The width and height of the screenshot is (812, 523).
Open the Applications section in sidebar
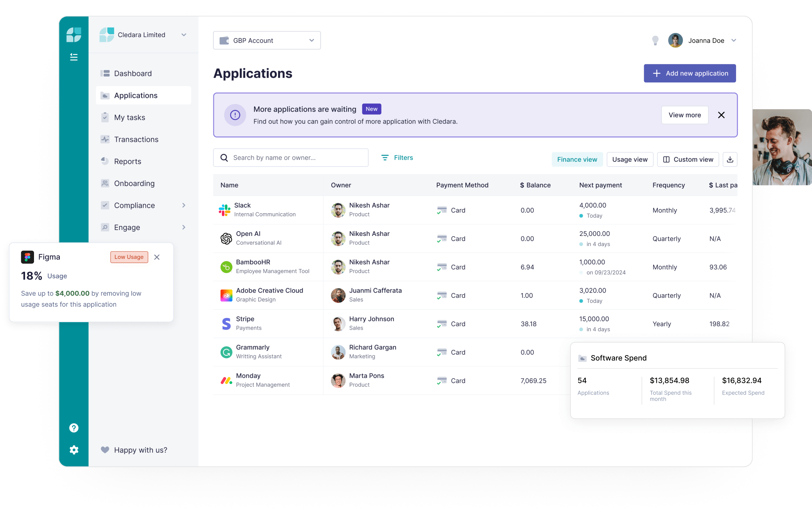click(x=135, y=95)
